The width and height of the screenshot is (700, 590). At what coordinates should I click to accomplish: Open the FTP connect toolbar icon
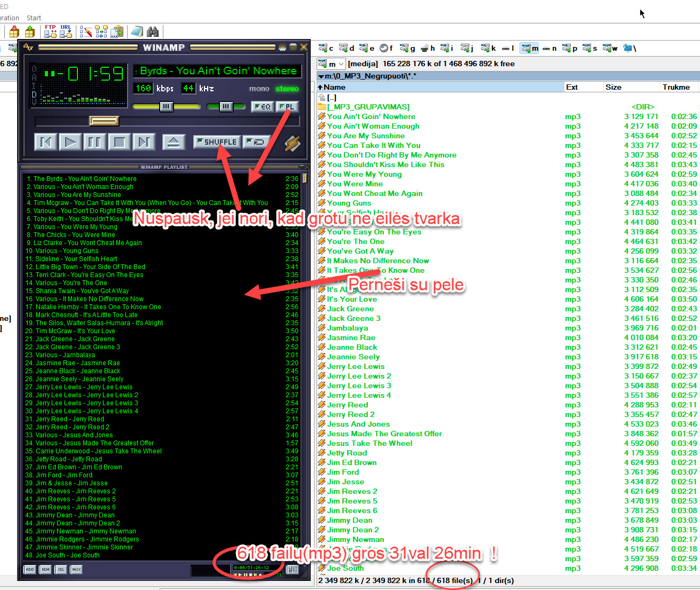50,32
